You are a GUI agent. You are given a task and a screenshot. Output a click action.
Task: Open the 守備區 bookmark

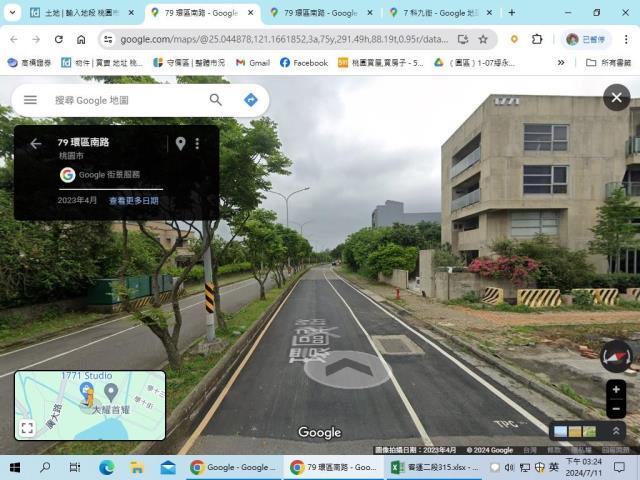click(189, 62)
